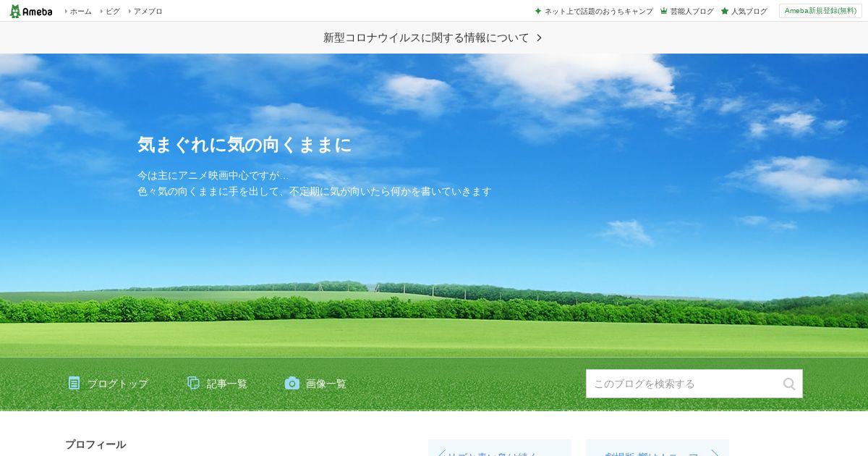Screen dimensions: 868x456
Task: Click blog title 気まぐれに気の向くままに
Action: pyautogui.click(x=244, y=145)
